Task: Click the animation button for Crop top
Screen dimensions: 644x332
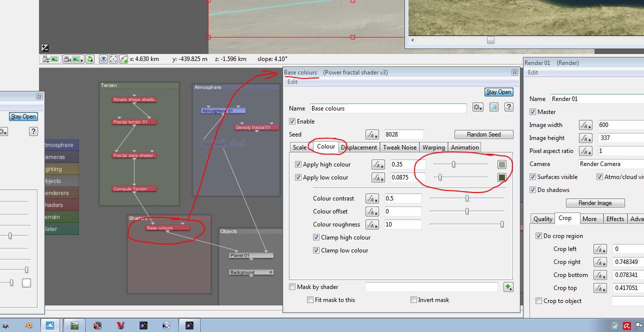Action: pos(600,288)
